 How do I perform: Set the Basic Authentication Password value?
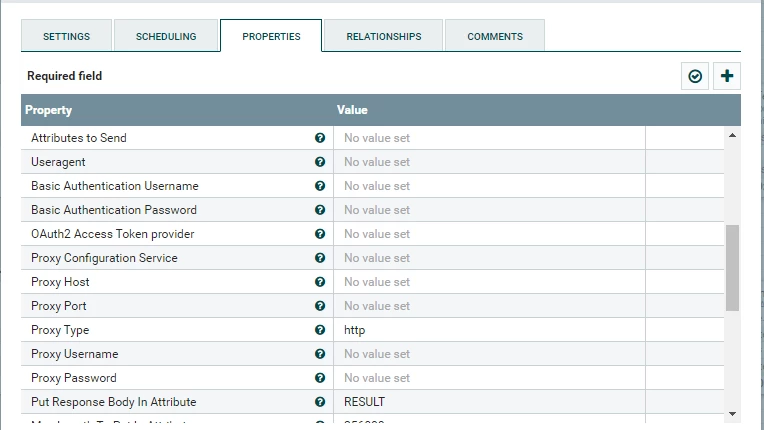coord(489,210)
